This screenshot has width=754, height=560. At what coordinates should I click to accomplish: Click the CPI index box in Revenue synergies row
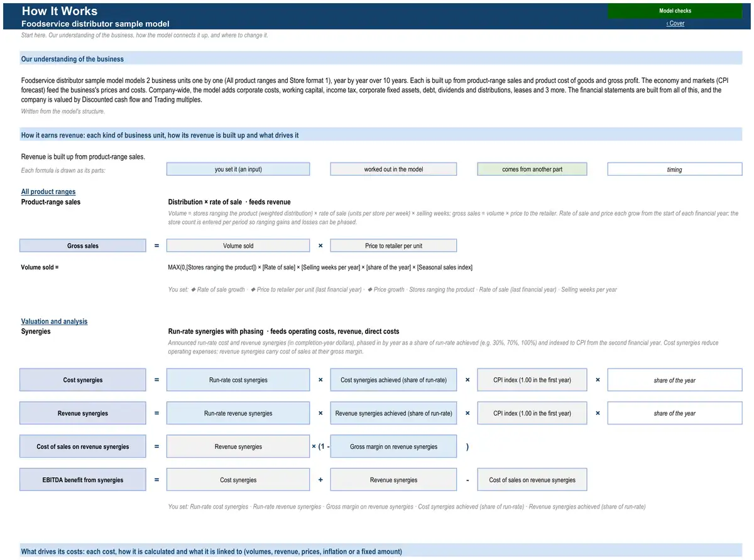click(x=532, y=413)
